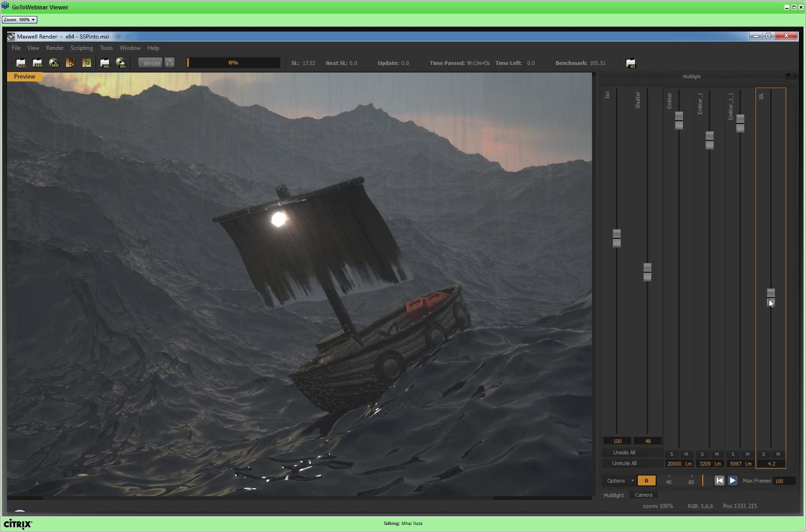
Task: Solo the IBL channel
Action: click(x=764, y=454)
